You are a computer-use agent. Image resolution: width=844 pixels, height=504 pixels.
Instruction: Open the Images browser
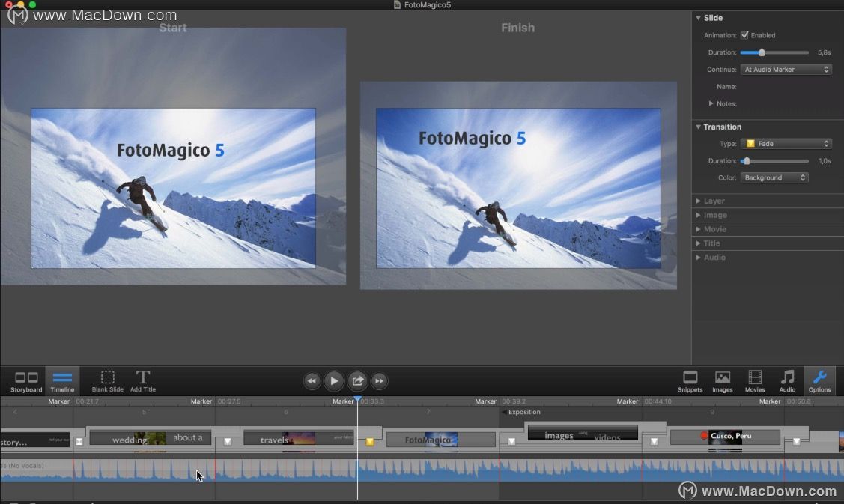coord(723,381)
